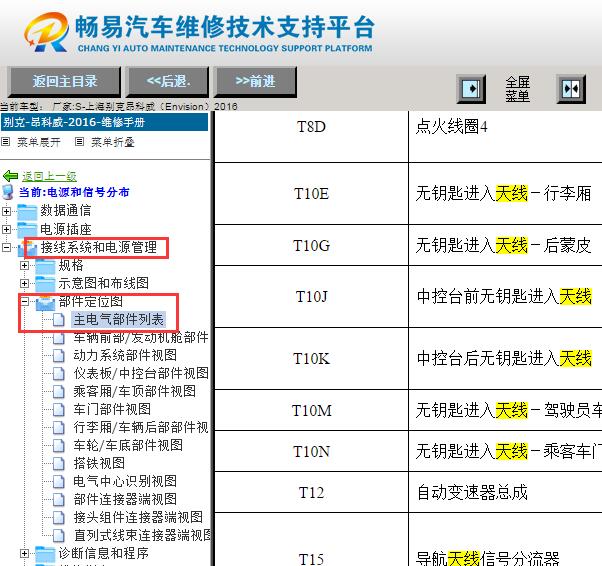Screen dimensions: 602x566
Task: Click the folder icon of 规格
Action: coord(45,265)
